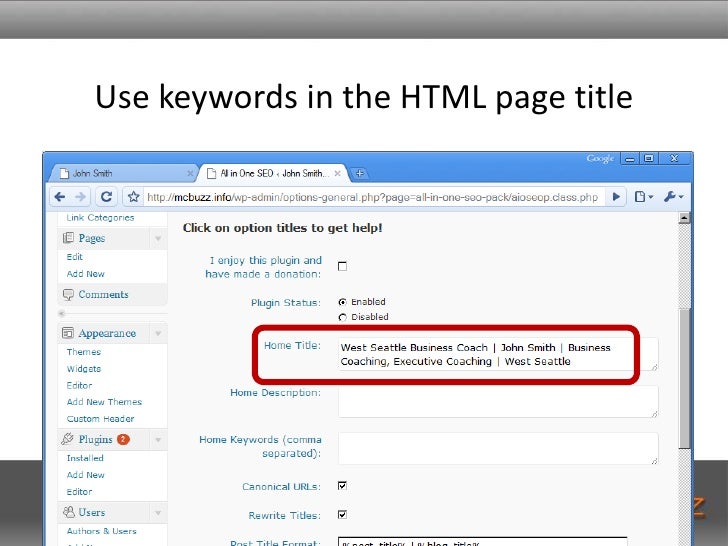Image resolution: width=728 pixels, height=546 pixels.
Task: Reload the page with refresh icon
Action: coord(106,197)
